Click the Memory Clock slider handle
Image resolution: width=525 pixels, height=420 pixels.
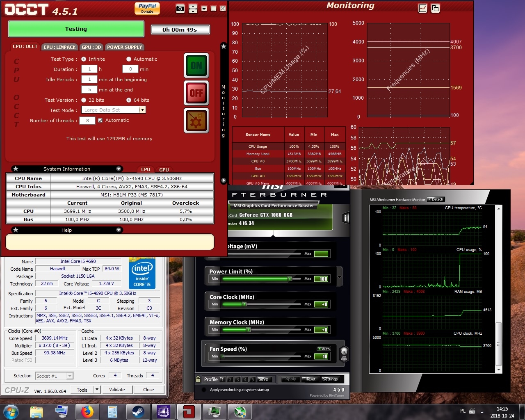pyautogui.click(x=249, y=330)
